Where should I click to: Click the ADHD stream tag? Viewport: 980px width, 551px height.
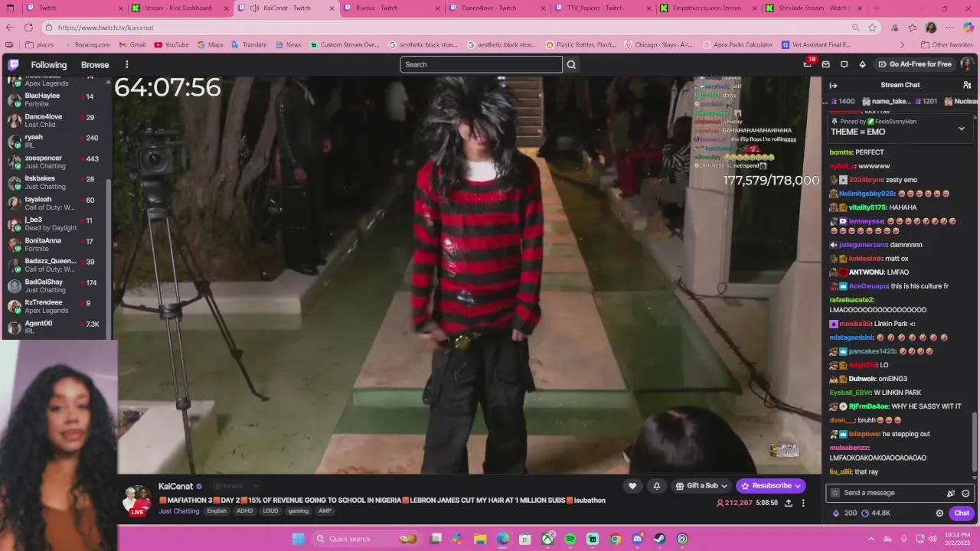(244, 511)
